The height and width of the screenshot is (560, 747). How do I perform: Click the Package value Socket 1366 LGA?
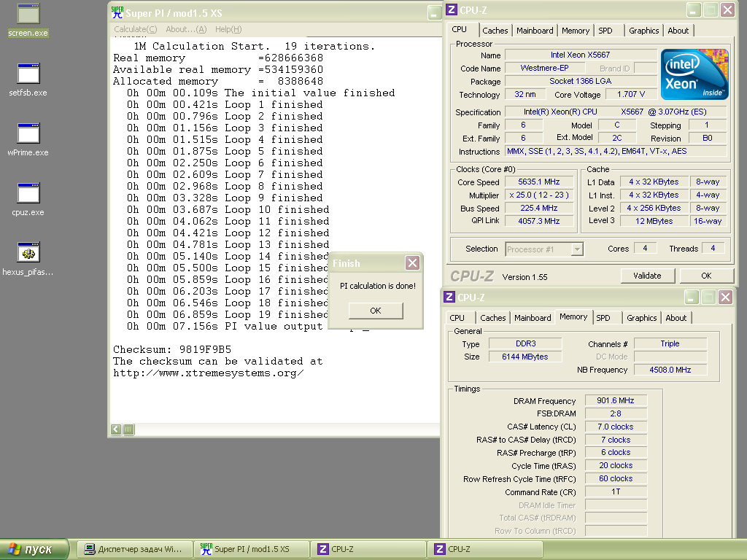click(x=581, y=81)
